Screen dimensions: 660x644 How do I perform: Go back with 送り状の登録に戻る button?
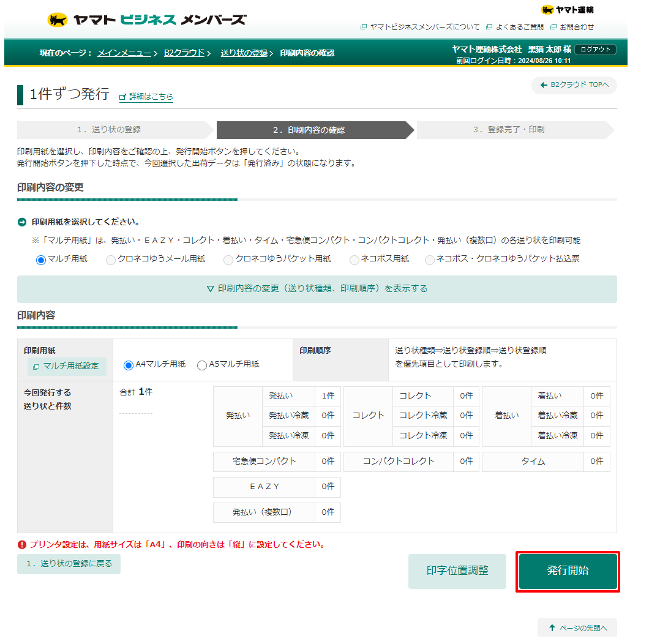pyautogui.click(x=69, y=564)
